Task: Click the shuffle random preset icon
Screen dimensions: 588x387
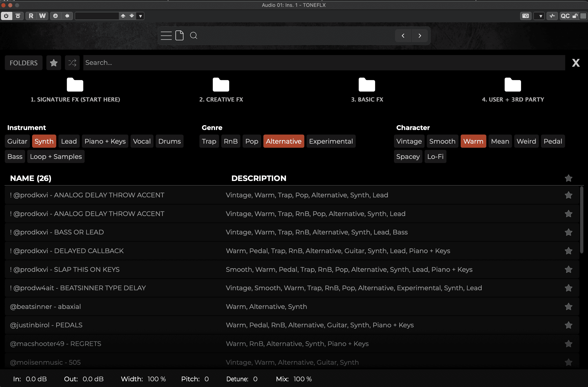Action: coord(72,63)
